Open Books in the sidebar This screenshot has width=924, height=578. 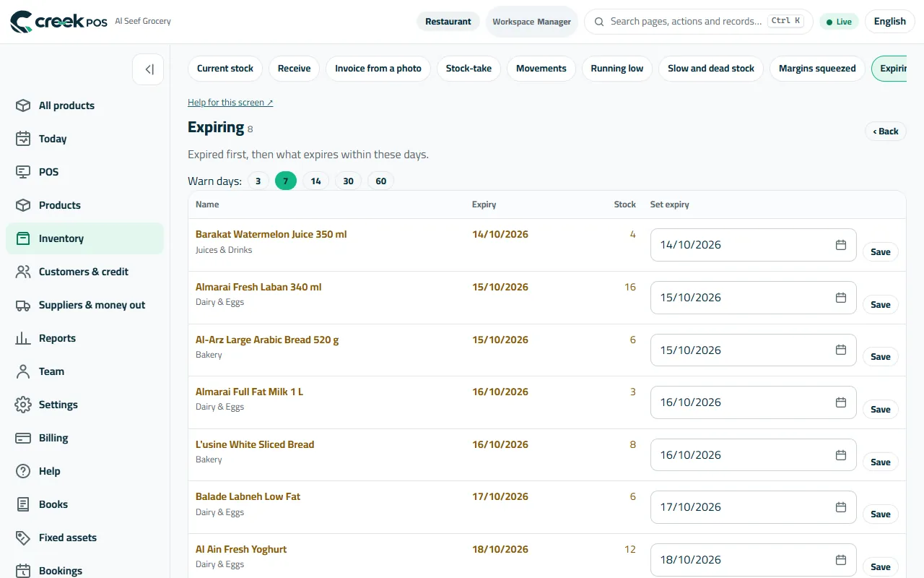(84, 504)
